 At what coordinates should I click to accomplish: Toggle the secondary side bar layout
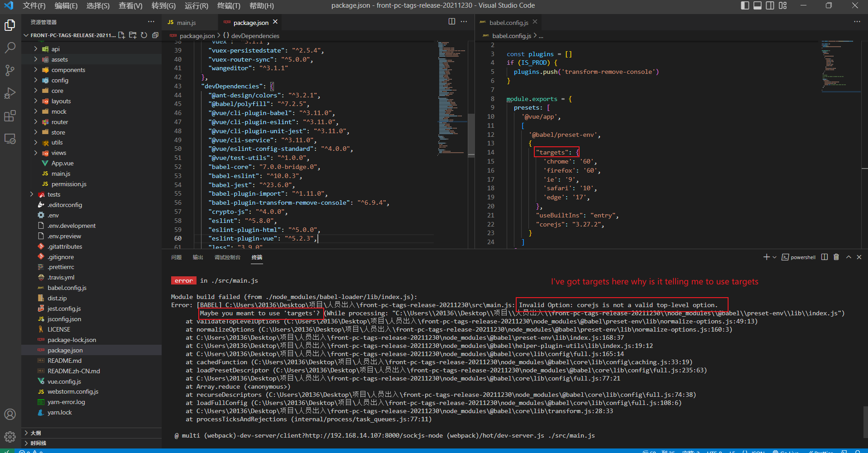771,5
